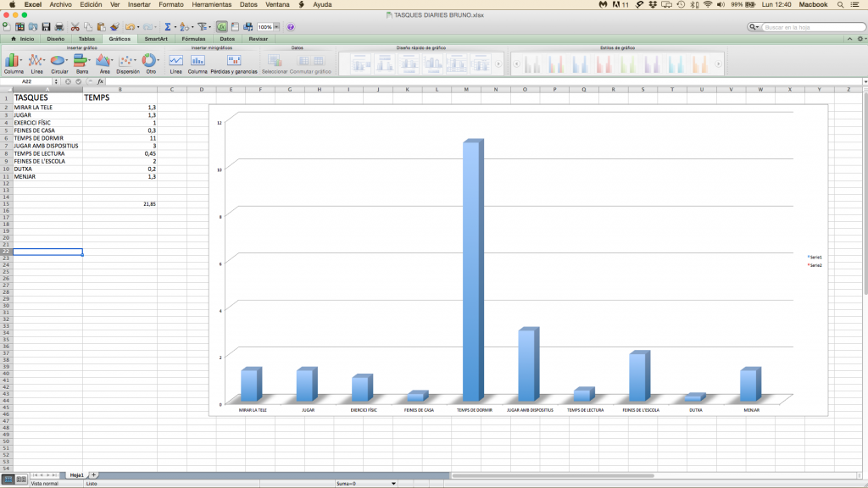Select the Dispersión scatter chart icon

127,62
